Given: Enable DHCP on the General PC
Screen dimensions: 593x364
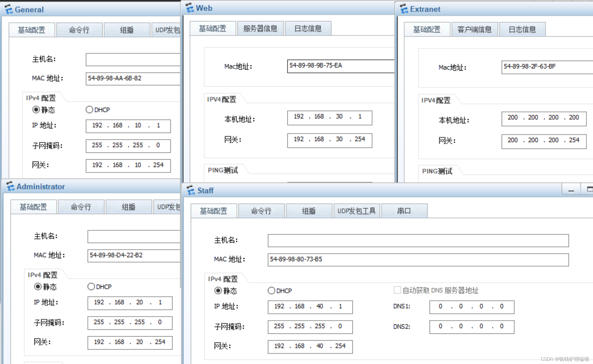Looking at the screenshot, I should (90, 109).
